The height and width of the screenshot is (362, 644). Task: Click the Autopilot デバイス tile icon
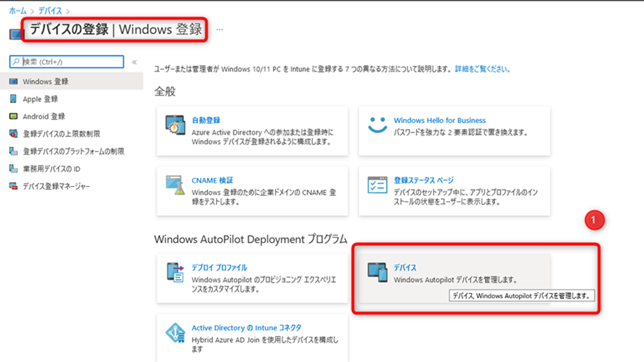377,272
